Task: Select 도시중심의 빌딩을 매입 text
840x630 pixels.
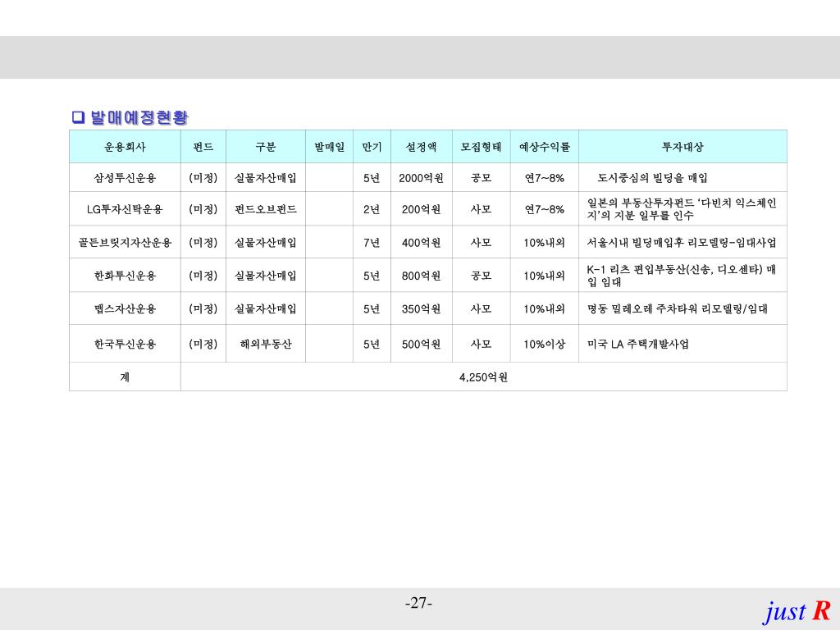Action: 652,178
